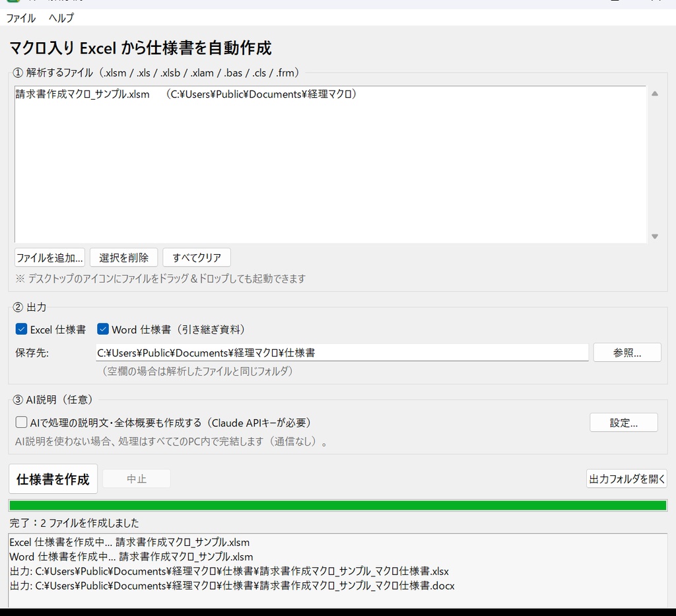
Task: Click the file list scroll down arrow
Action: tap(654, 236)
